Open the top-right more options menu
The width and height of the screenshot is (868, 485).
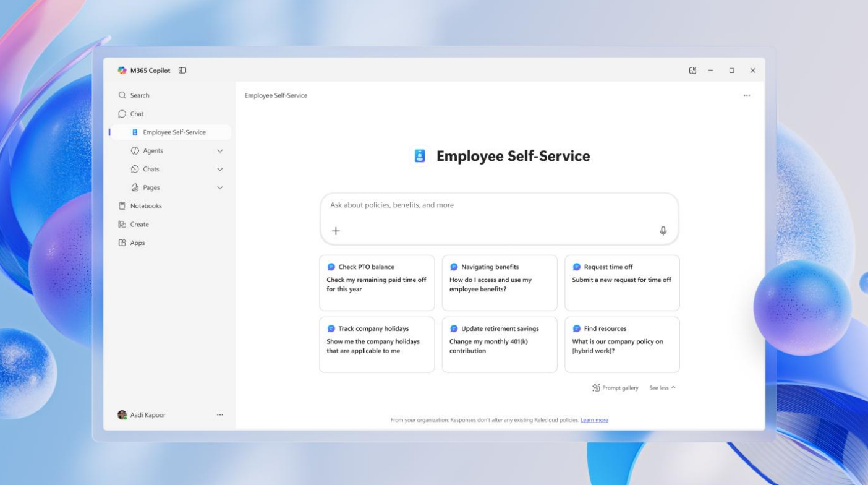coord(747,95)
